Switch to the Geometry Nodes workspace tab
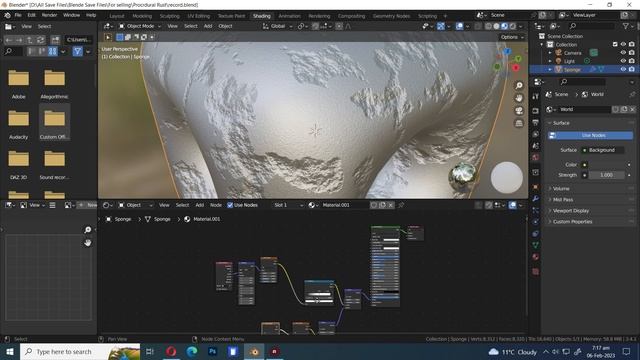 click(x=391, y=16)
